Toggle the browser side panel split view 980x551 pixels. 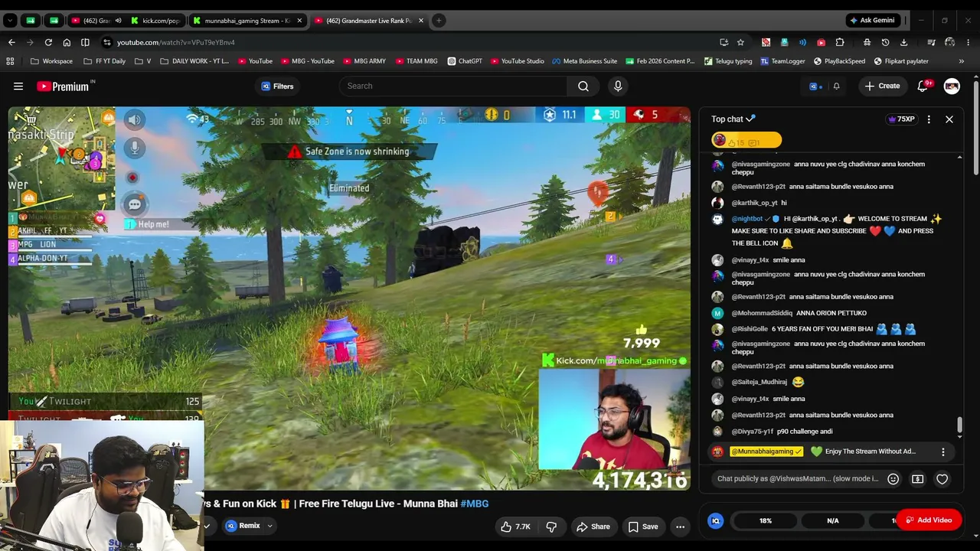[85, 42]
